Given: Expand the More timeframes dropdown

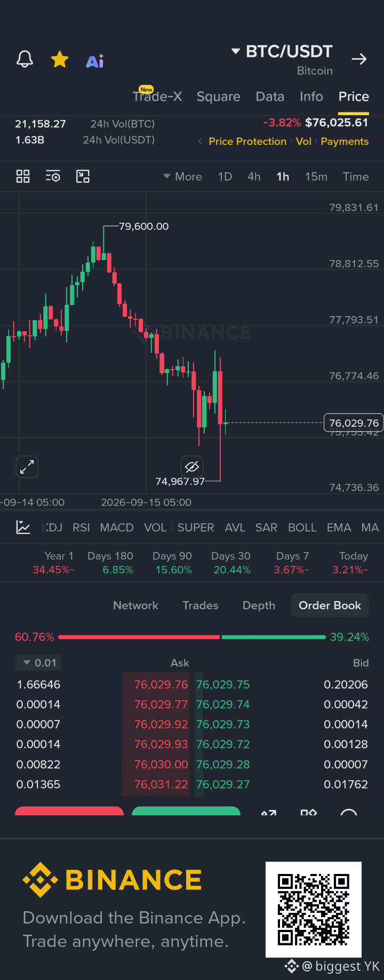Looking at the screenshot, I should pos(182,176).
